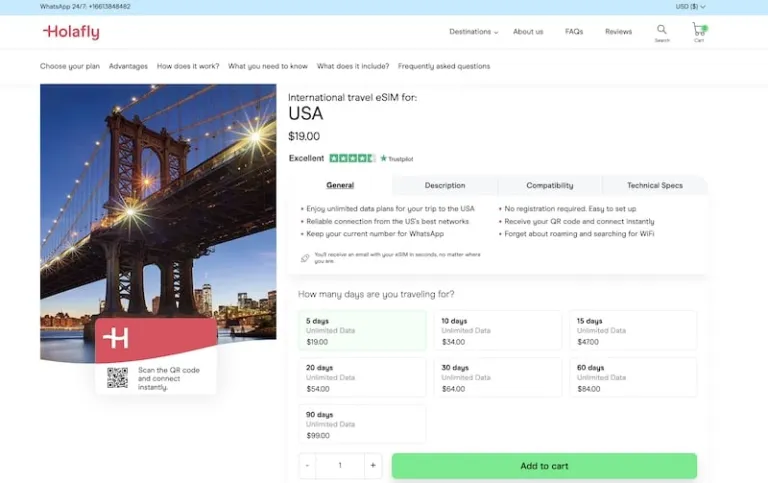Expand the Destinations dropdown menu

pos(473,32)
